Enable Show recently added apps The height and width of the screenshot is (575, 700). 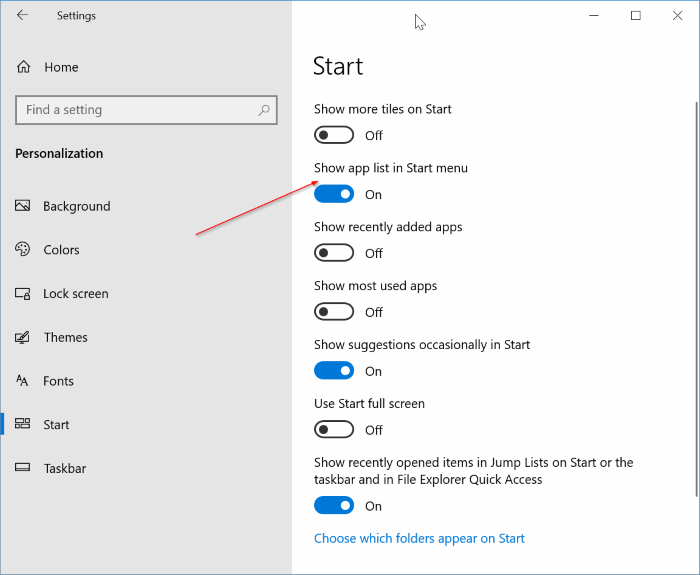(x=334, y=253)
